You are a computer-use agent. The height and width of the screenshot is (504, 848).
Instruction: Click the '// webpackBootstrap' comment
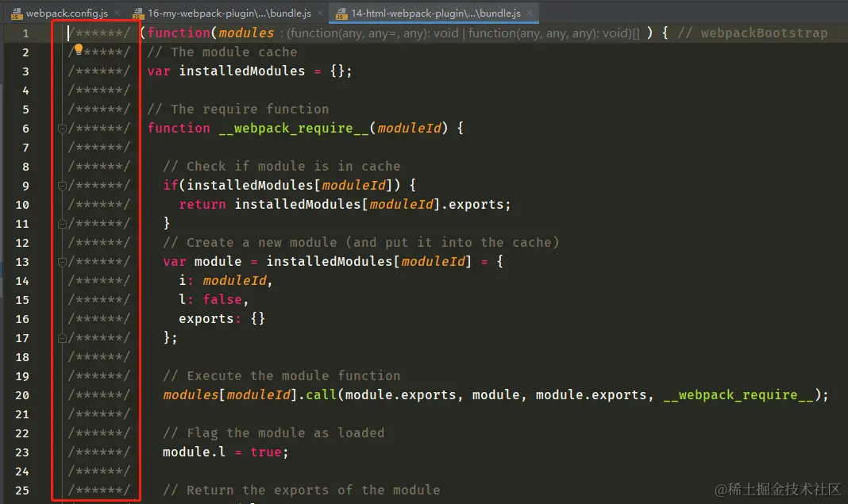click(x=752, y=33)
